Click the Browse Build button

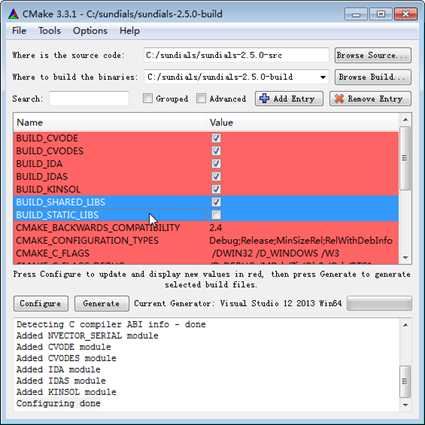[373, 77]
